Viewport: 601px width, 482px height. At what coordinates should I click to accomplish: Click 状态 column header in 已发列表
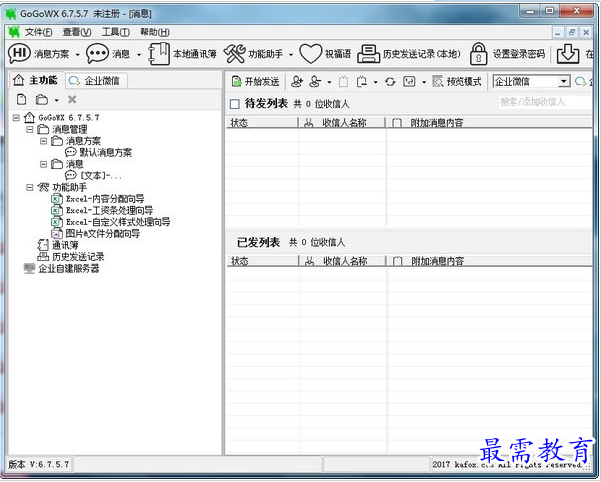pyautogui.click(x=263, y=261)
